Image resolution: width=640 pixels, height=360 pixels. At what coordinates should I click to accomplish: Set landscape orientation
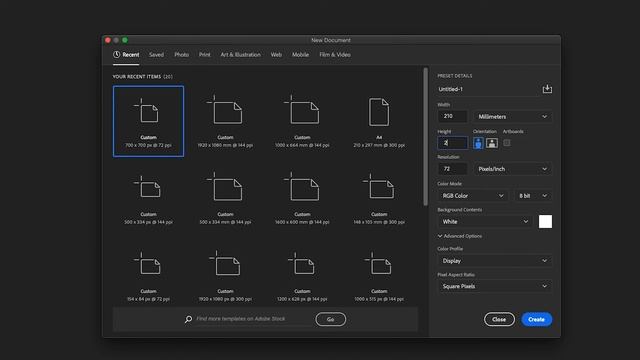[492, 143]
